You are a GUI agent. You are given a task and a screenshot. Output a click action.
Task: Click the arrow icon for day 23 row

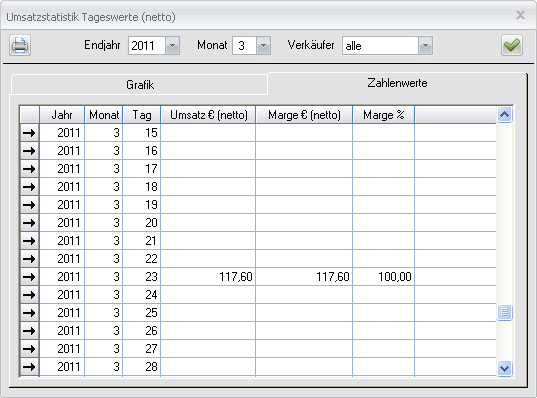(29, 277)
